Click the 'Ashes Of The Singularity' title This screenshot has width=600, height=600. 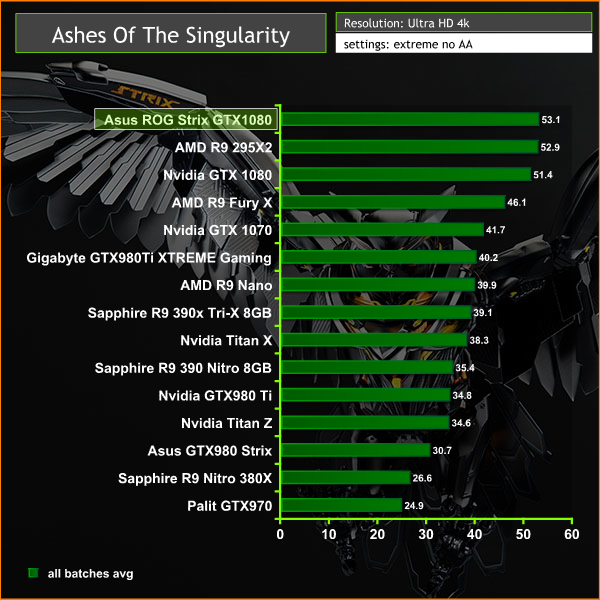171,35
